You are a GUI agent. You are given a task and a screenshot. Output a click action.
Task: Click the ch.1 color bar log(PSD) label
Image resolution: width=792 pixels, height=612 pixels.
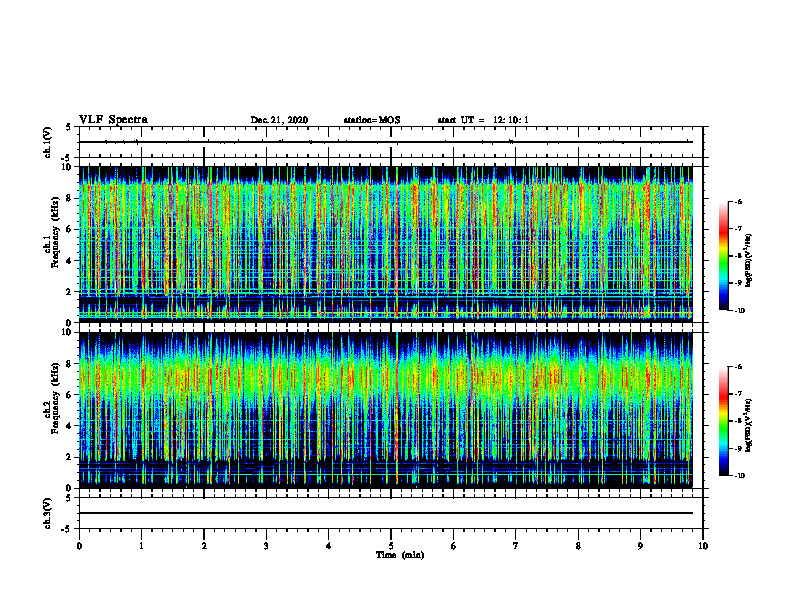(x=749, y=261)
